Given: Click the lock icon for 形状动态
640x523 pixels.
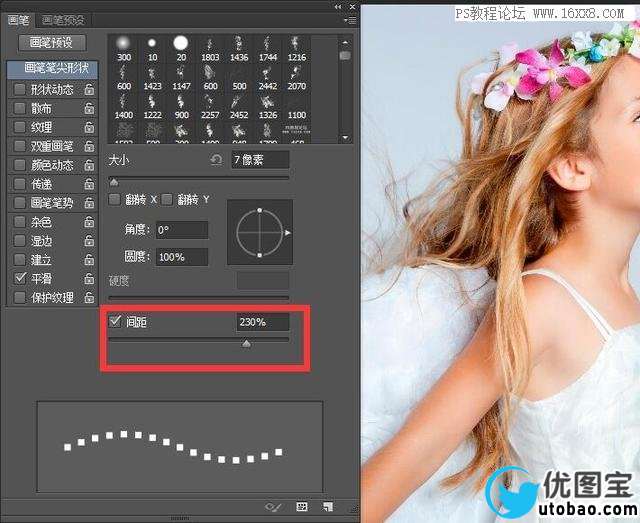Looking at the screenshot, I should pos(89,89).
